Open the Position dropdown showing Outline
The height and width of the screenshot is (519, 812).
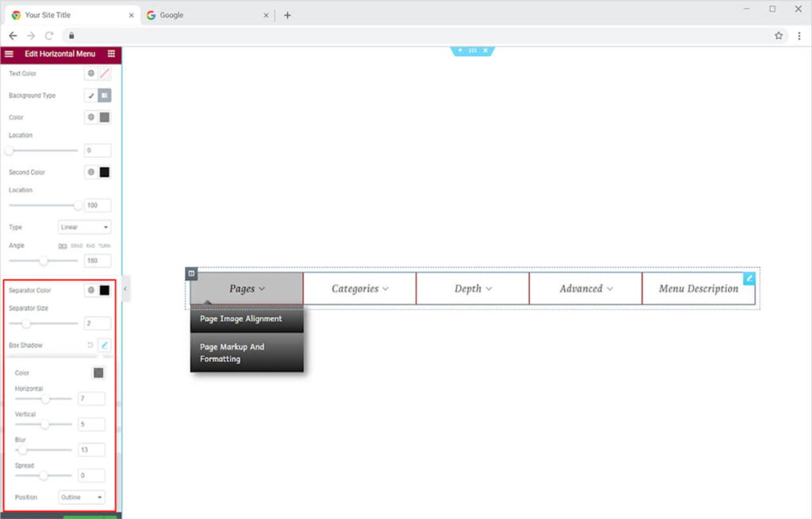pos(82,498)
